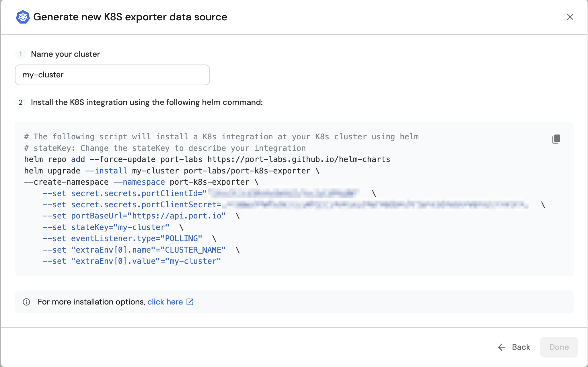This screenshot has width=588, height=367.
Task: Click the helm-charts repository URL text
Action: 299,159
